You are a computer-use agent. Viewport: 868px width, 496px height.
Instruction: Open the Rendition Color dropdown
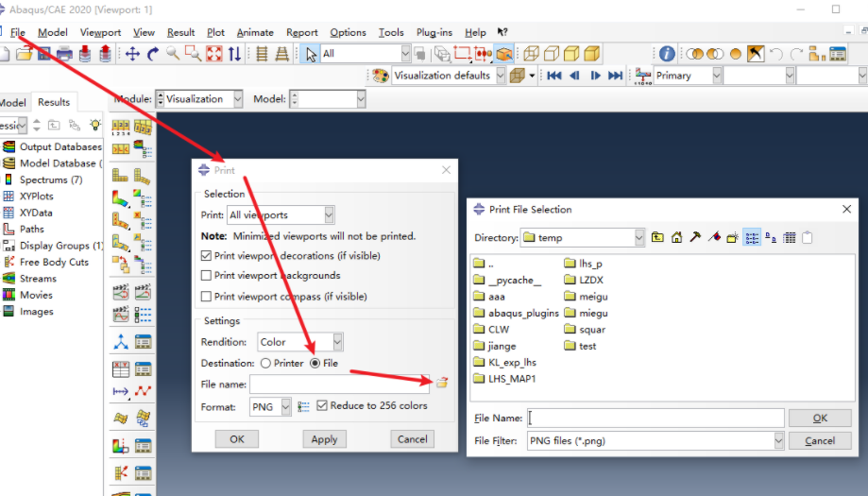337,342
